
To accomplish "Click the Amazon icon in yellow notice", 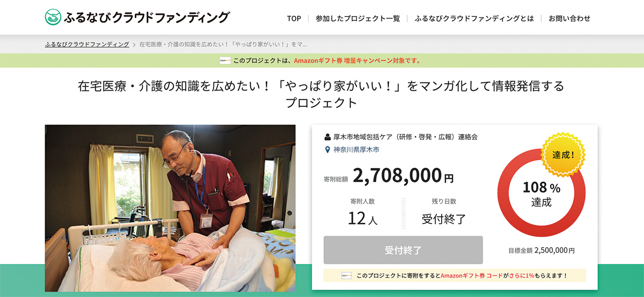I will click(x=347, y=276).
